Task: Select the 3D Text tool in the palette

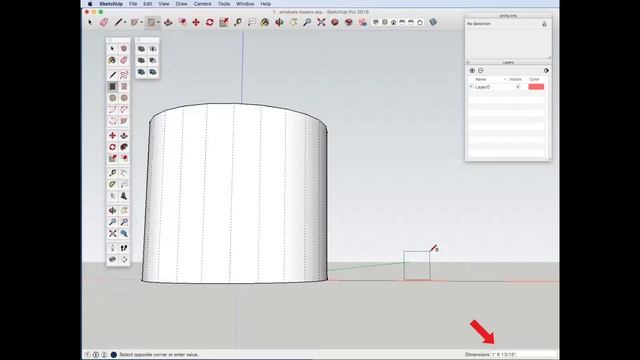Action: (124, 196)
